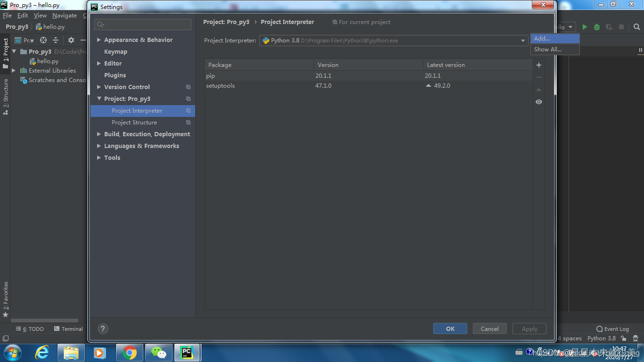644x362 pixels.
Task: Start debugging with the bug icon
Action: [x=597, y=27]
